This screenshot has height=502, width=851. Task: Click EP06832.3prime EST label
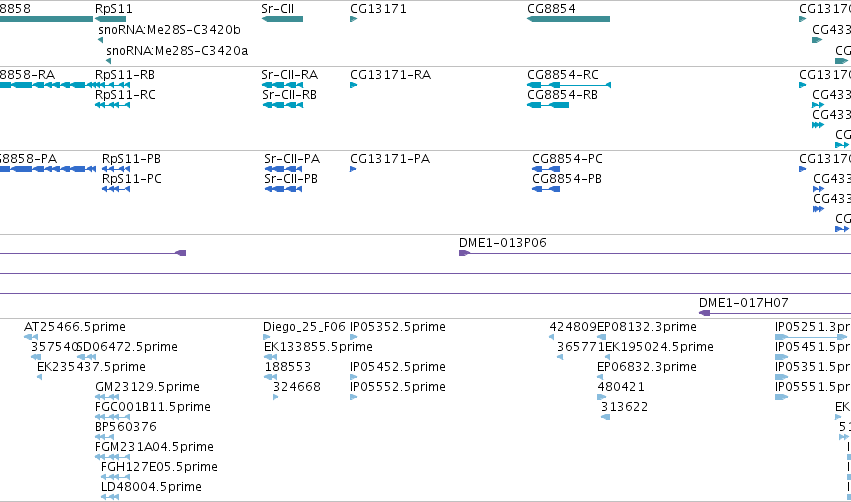point(647,367)
